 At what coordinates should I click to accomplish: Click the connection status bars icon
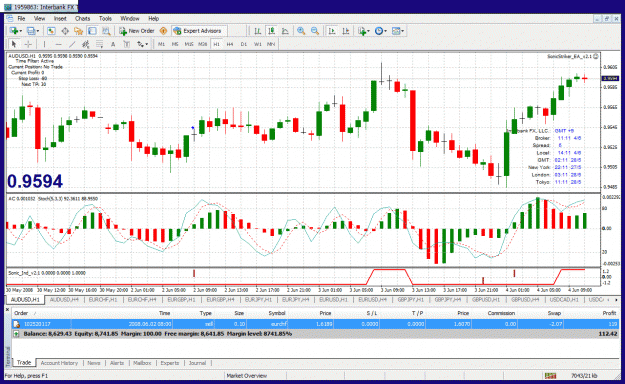550,376
